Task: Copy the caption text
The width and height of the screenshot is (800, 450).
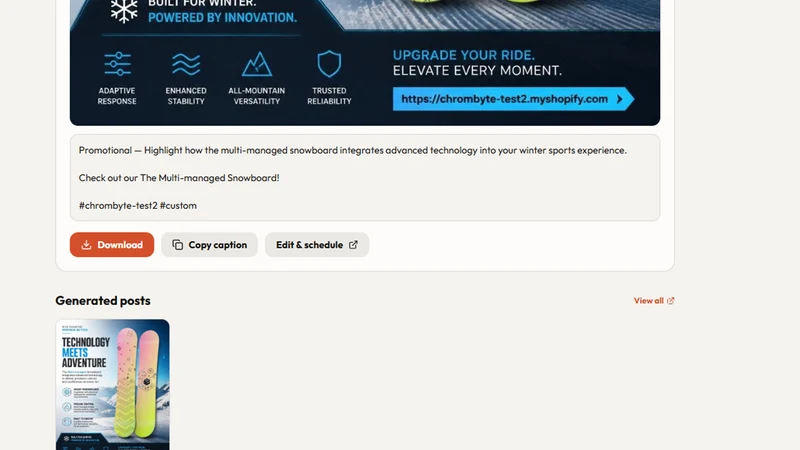Action: point(209,245)
